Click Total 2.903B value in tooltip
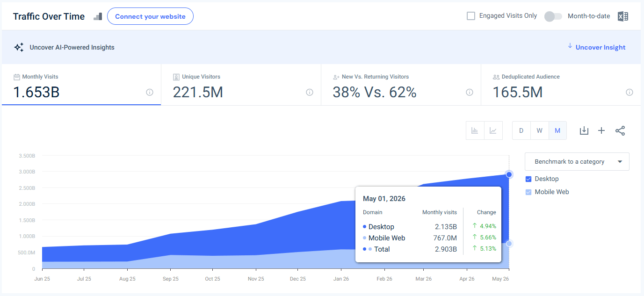Image resolution: width=644 pixels, height=296 pixels. click(x=446, y=249)
